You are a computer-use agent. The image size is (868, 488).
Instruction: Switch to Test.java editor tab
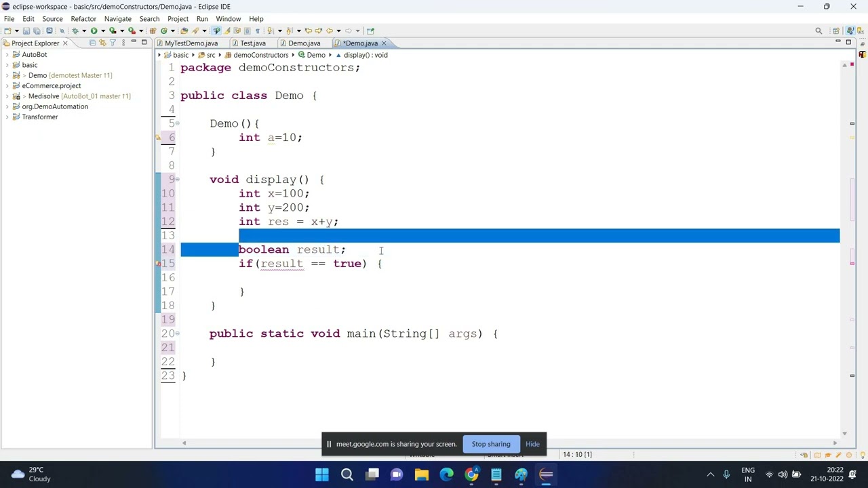coord(253,43)
